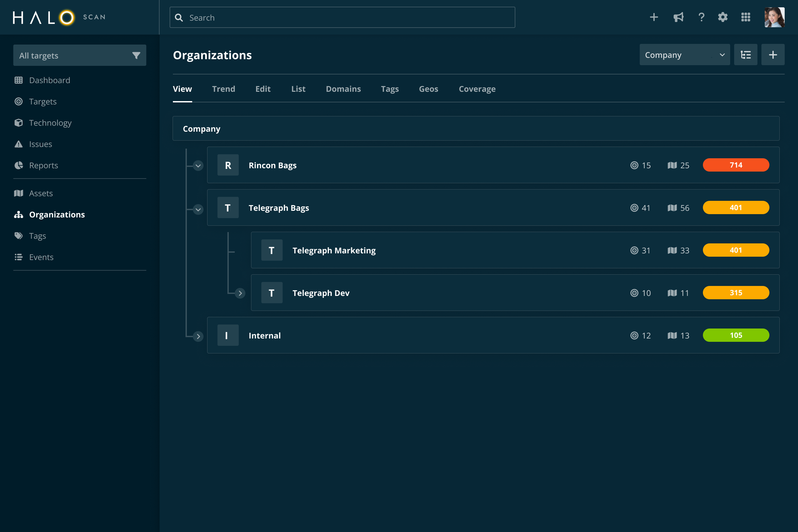Viewport: 798px width, 532px height.
Task: Open Issues in sidebar
Action: point(40,144)
